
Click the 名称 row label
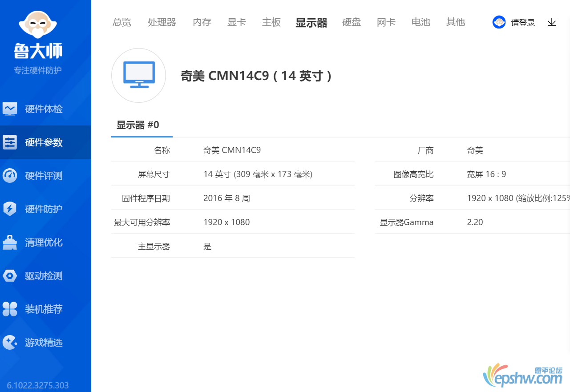coord(162,150)
